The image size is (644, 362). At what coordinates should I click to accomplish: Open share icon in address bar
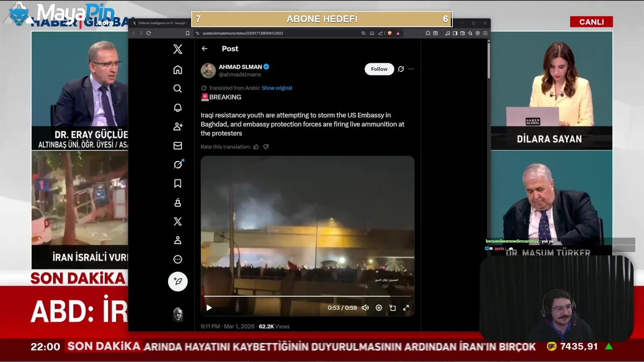coord(380,33)
